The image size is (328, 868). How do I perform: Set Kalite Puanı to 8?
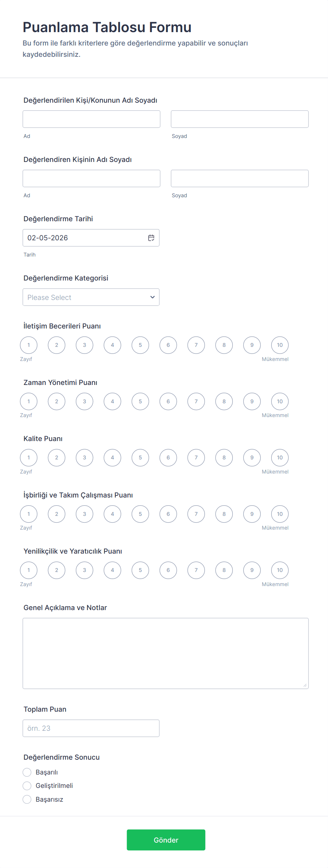tap(224, 458)
